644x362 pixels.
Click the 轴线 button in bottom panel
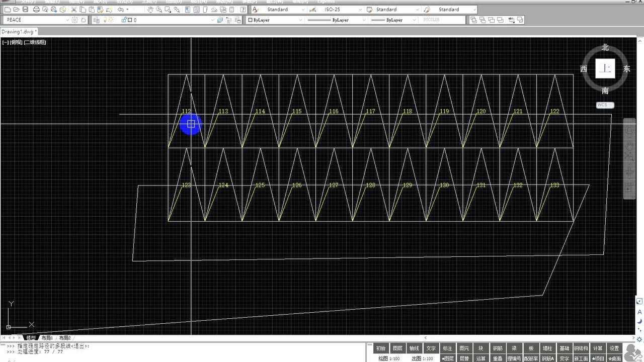click(414, 348)
